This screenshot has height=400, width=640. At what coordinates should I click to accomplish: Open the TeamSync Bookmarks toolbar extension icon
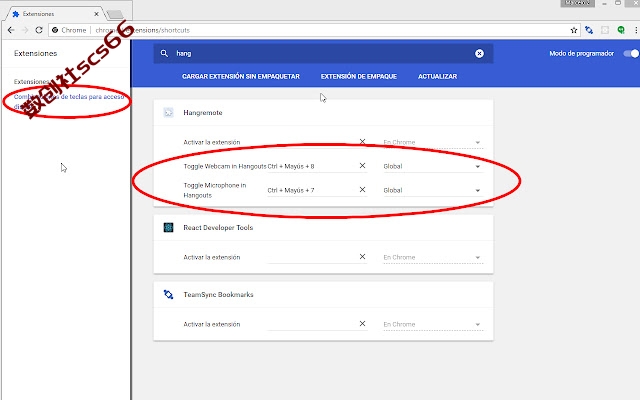pyautogui.click(x=589, y=30)
